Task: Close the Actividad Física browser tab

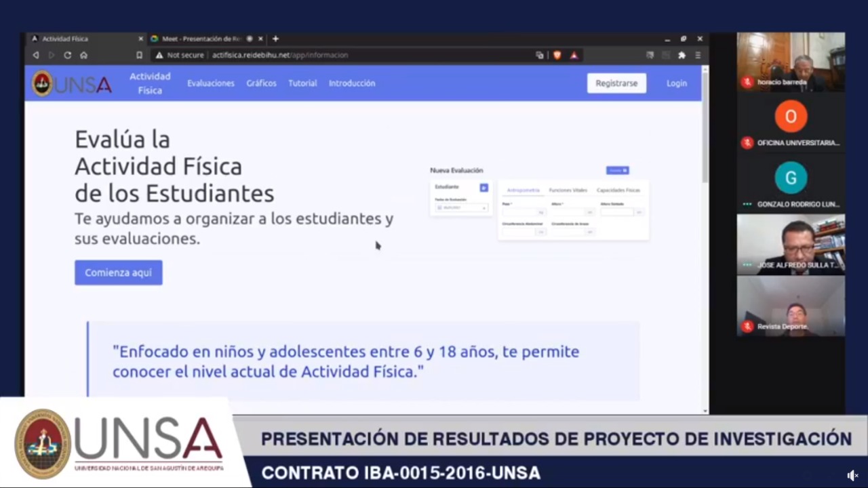Action: (141, 39)
